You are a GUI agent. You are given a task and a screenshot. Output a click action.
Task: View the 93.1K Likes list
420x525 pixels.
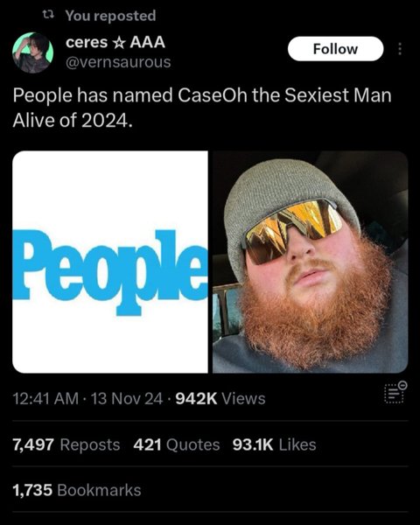274,444
